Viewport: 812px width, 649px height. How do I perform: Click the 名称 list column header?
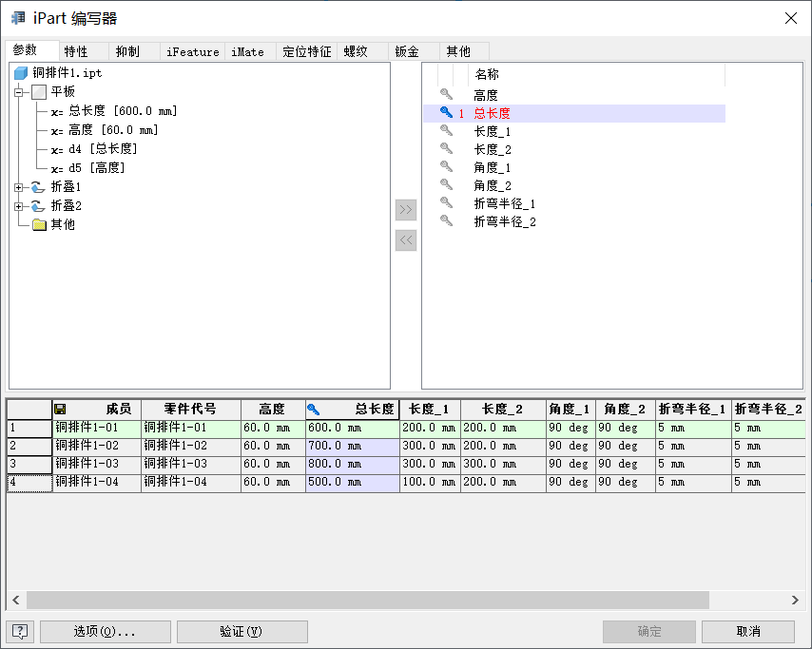596,74
